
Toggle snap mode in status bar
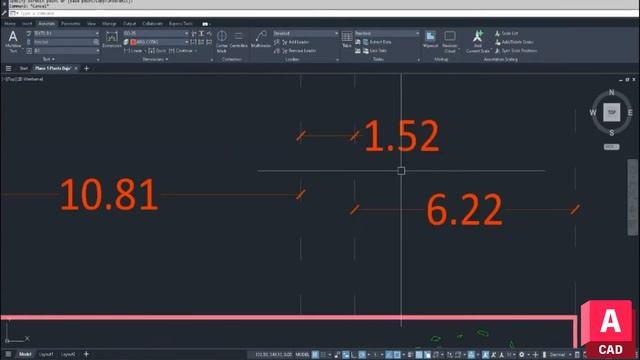(x=324, y=355)
